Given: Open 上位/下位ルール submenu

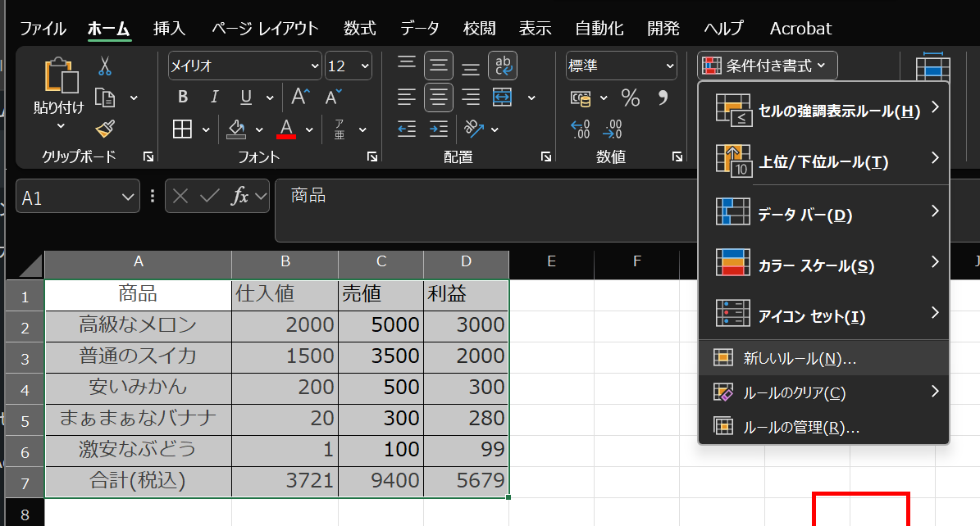Looking at the screenshot, I should 823,160.
